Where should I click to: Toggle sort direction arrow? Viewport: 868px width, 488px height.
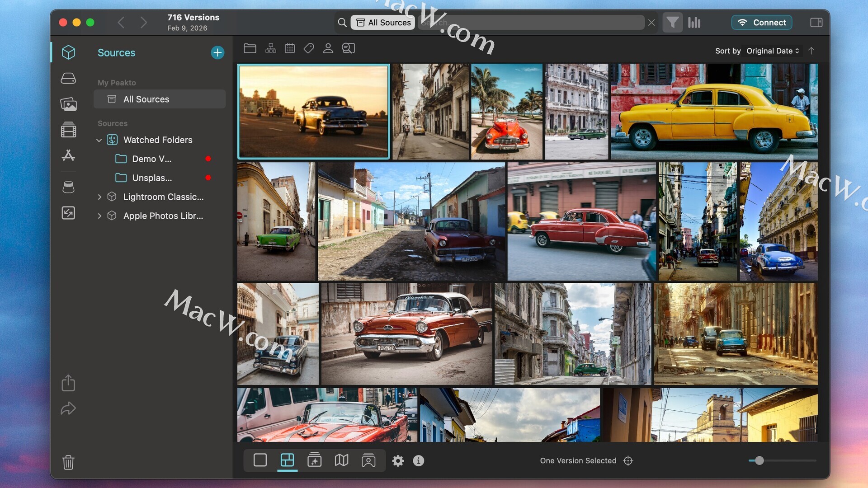pyautogui.click(x=811, y=51)
